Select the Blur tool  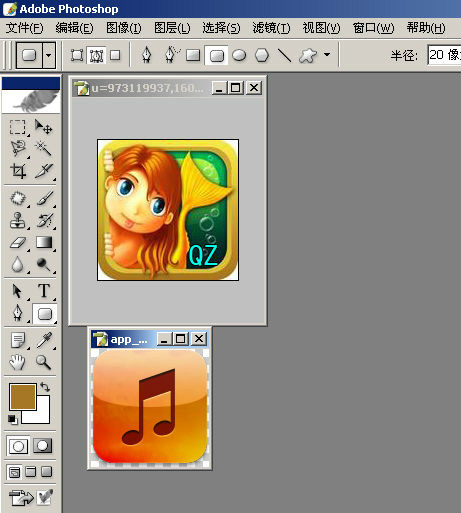coord(17,265)
